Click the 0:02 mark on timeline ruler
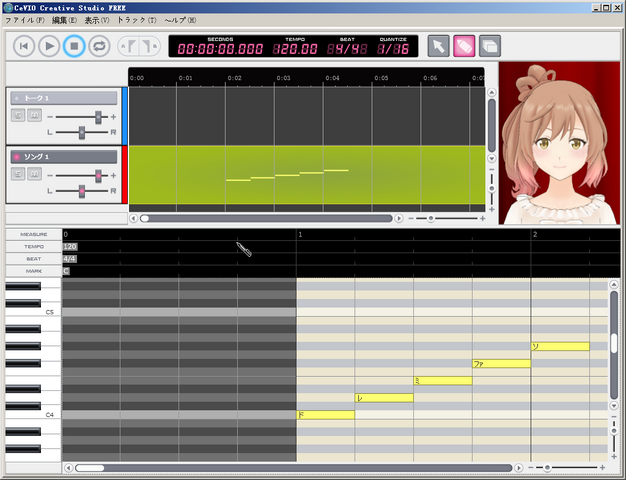This screenshot has width=626, height=480. (x=234, y=78)
